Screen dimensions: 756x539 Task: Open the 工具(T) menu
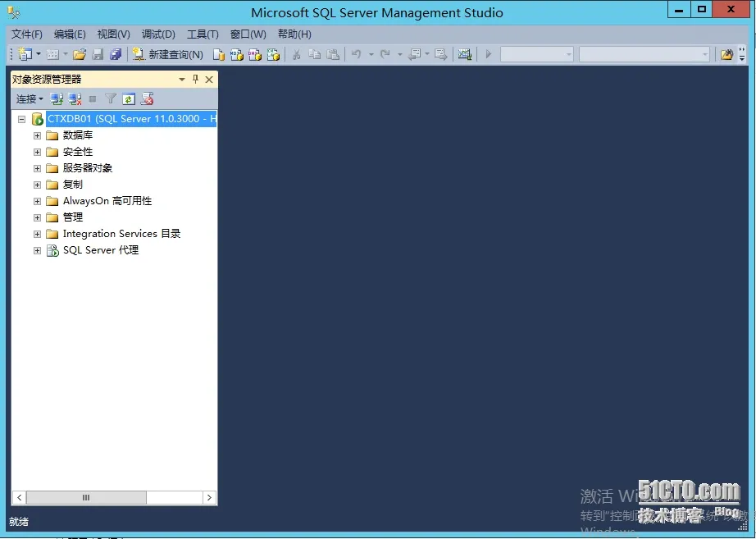pos(203,34)
